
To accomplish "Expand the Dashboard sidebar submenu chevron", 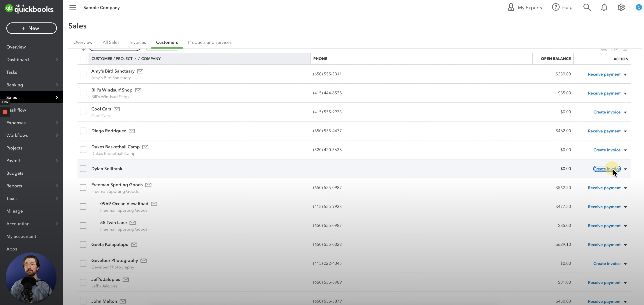I will coord(57,60).
